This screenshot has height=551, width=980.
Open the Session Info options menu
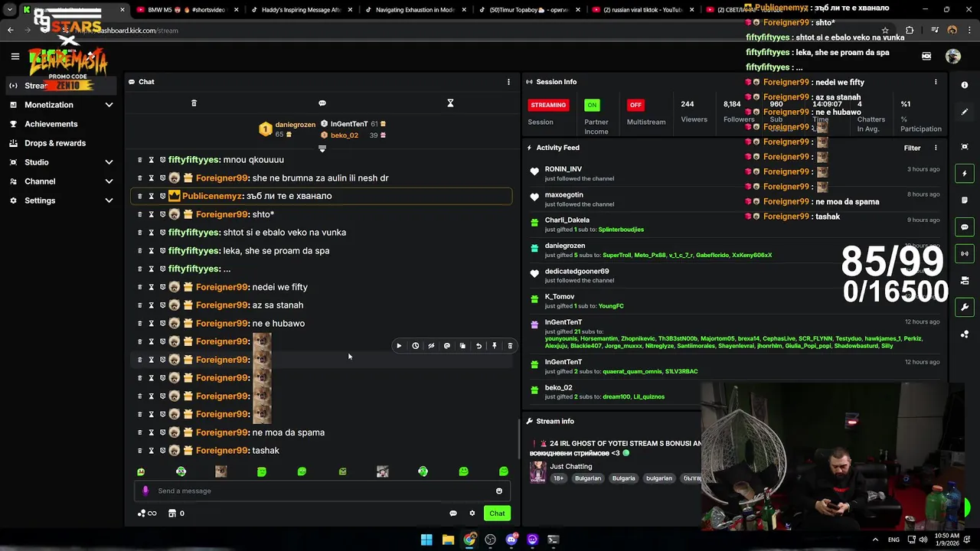point(936,82)
